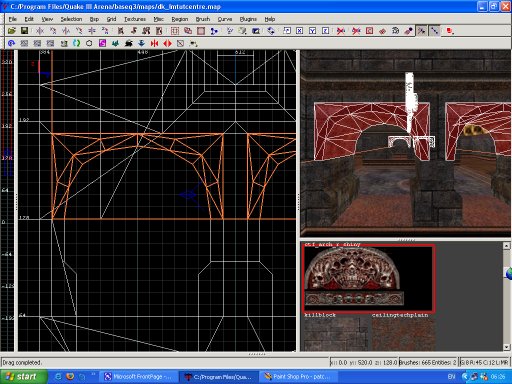
Task: Click the Select Inside icon
Action: click(x=159, y=31)
